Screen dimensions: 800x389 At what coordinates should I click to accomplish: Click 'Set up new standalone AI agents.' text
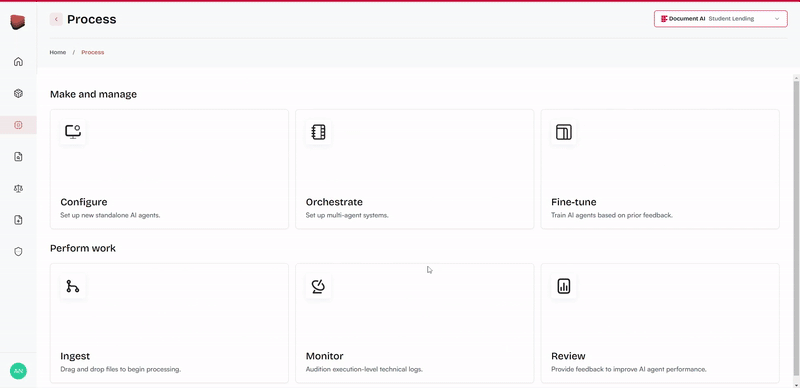pyautogui.click(x=110, y=215)
